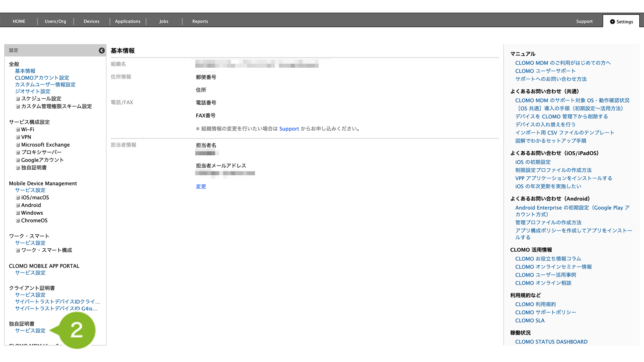Expand the Googleアカウント node

tap(18, 160)
